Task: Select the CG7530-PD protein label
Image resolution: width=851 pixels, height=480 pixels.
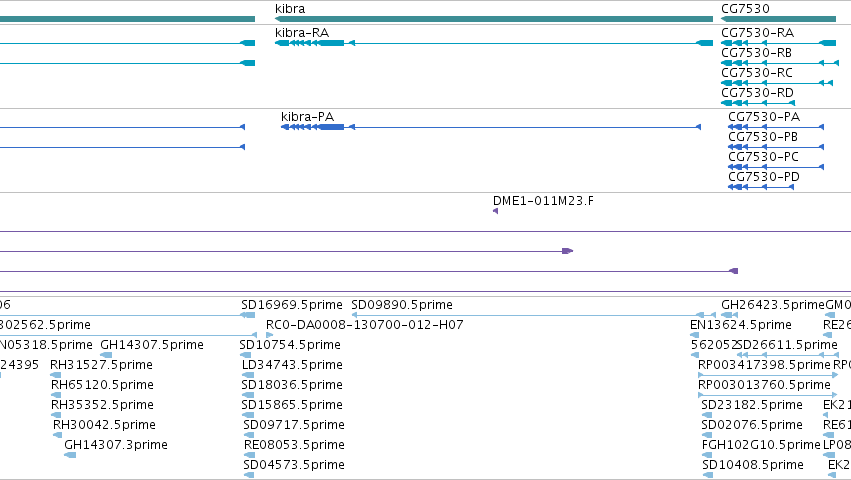Action: 764,177
